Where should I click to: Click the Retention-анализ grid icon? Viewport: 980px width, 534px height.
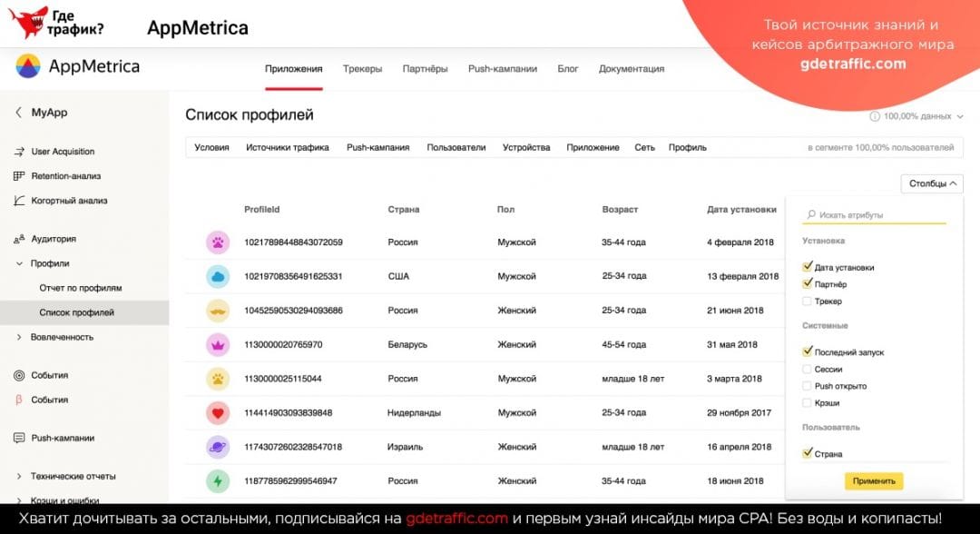[x=19, y=175]
